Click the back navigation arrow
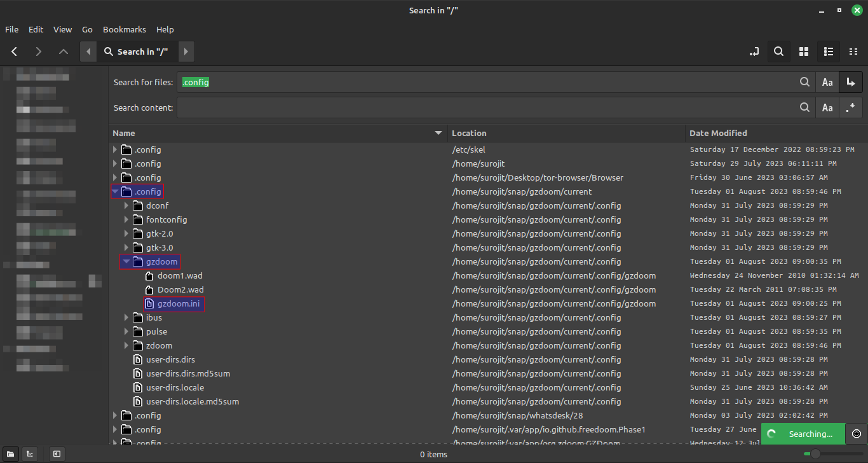This screenshot has width=868, height=463. pos(14,52)
